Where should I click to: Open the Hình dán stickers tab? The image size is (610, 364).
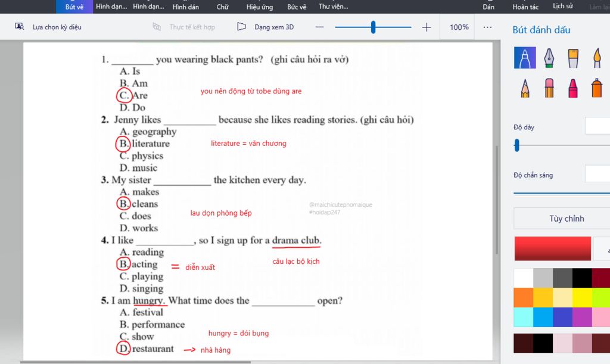pyautogui.click(x=186, y=7)
